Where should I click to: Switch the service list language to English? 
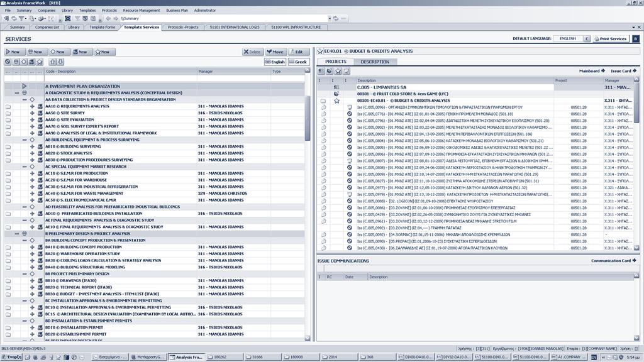(x=275, y=62)
